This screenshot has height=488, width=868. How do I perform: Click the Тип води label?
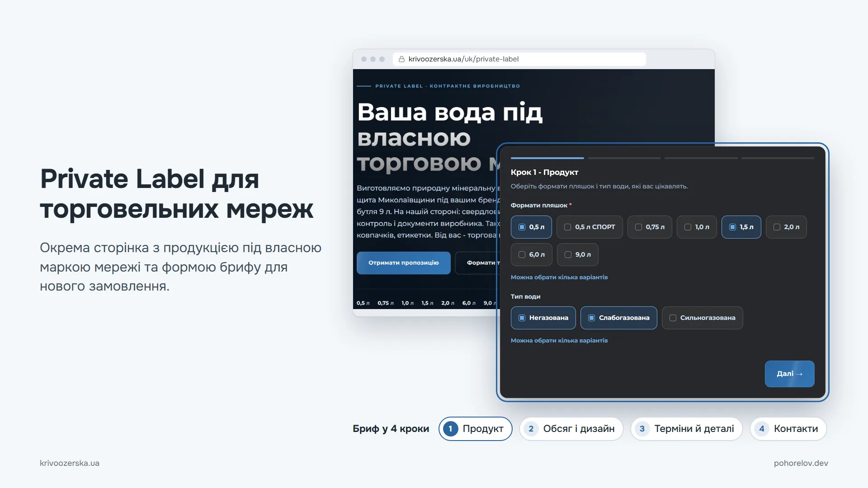(x=525, y=296)
